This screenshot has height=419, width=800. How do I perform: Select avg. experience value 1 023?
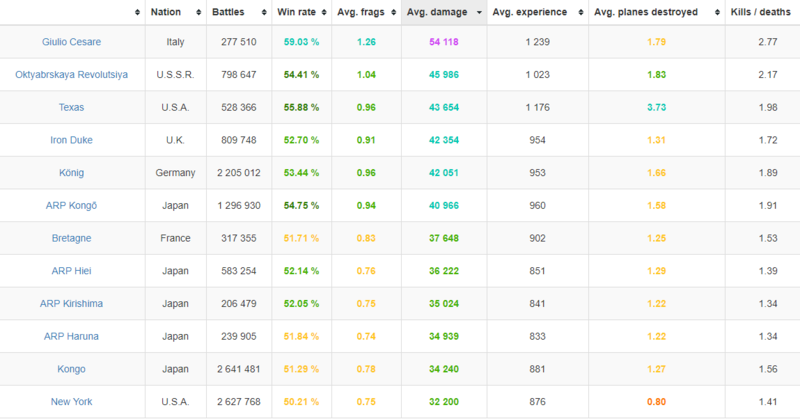[x=537, y=75]
